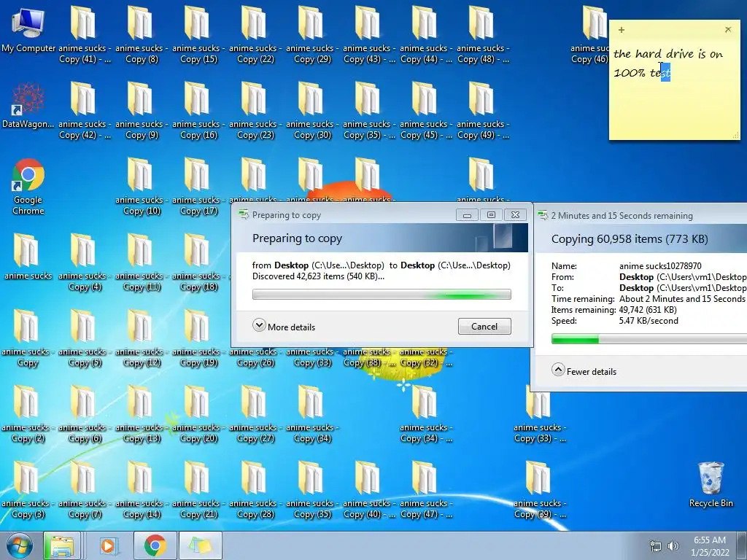Click the "anime sucks10278970" file name
The image size is (747, 560).
660,265
